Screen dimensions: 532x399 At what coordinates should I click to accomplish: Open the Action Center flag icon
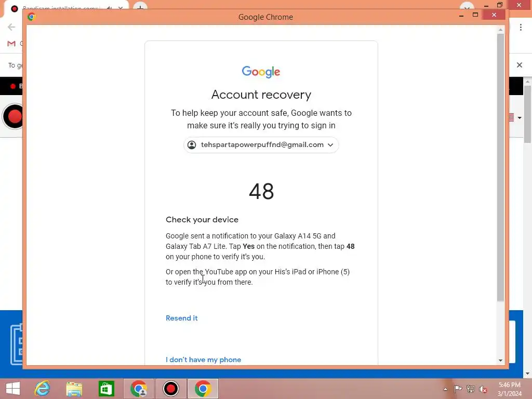(458, 389)
